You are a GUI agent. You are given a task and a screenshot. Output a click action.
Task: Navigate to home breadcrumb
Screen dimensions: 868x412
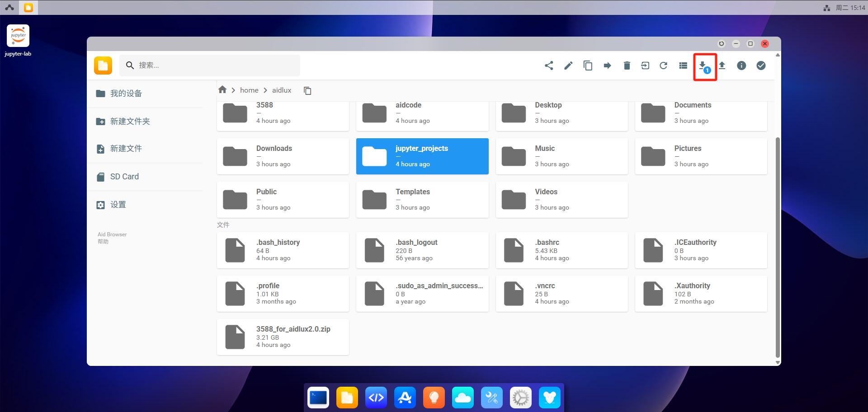(x=249, y=90)
